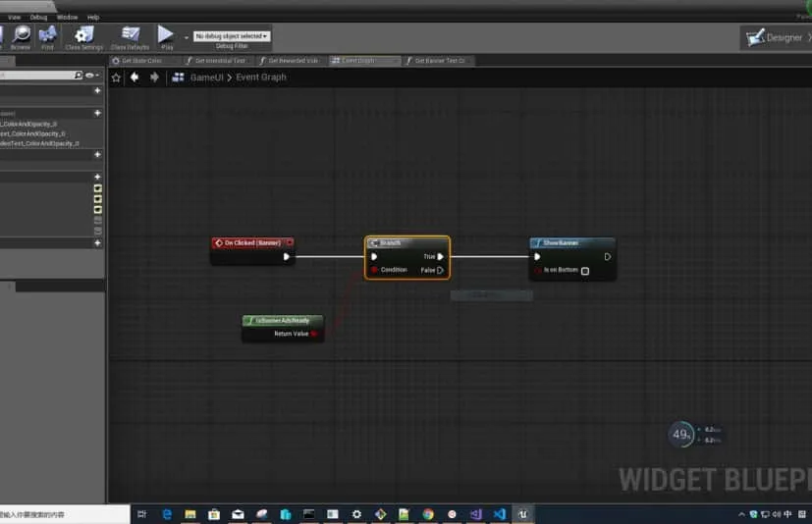Open the Debug menu
Viewport: 812px width, 524px height.
pos(38,17)
